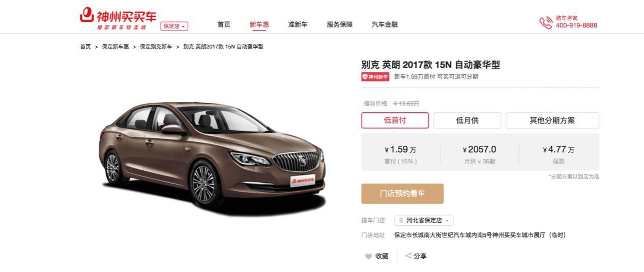The width and height of the screenshot is (644, 272).
Task: Click the location pin icon beside 河北省保定店
Action: click(x=401, y=221)
